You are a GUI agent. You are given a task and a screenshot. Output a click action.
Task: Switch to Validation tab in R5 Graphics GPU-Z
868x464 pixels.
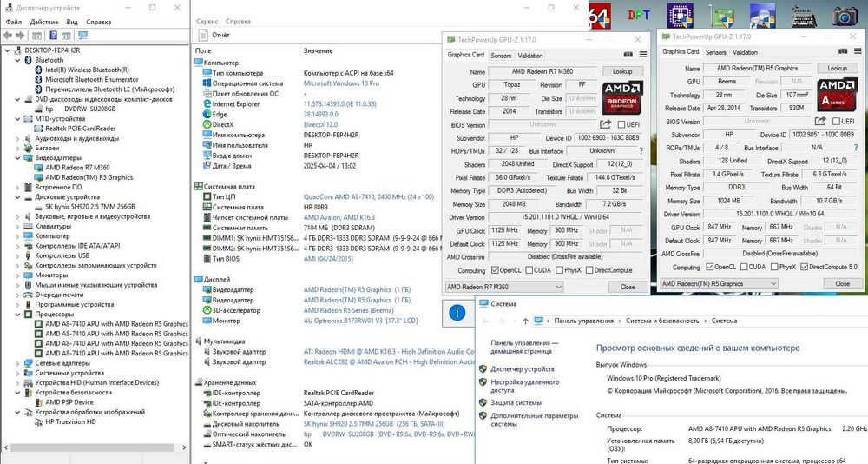745,52
